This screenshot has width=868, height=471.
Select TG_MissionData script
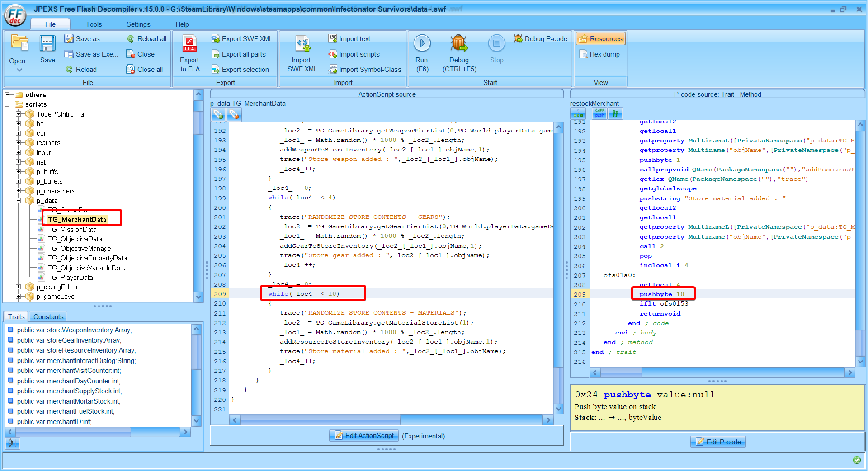[x=72, y=230]
